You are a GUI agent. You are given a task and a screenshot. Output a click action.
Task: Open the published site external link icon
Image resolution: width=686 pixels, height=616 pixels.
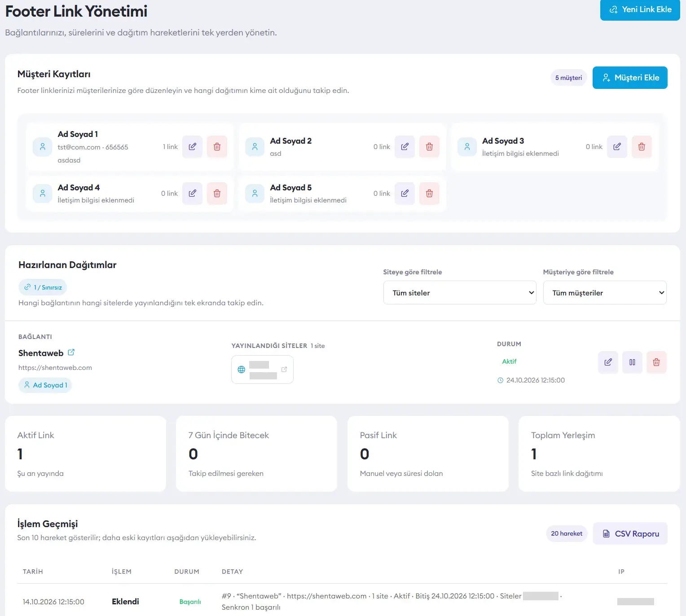(284, 370)
